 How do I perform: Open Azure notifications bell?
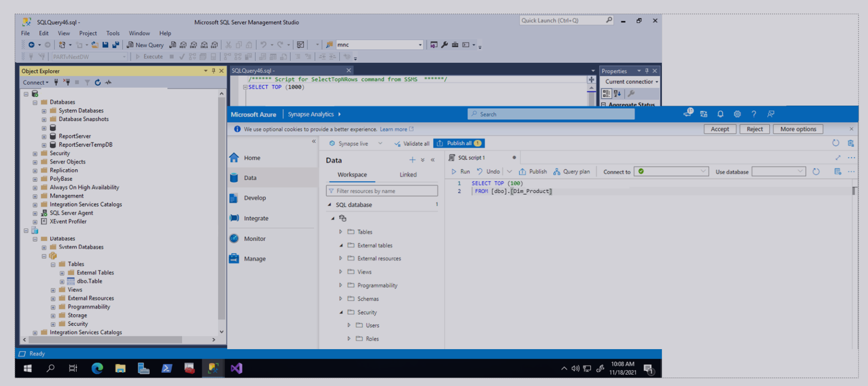point(720,114)
